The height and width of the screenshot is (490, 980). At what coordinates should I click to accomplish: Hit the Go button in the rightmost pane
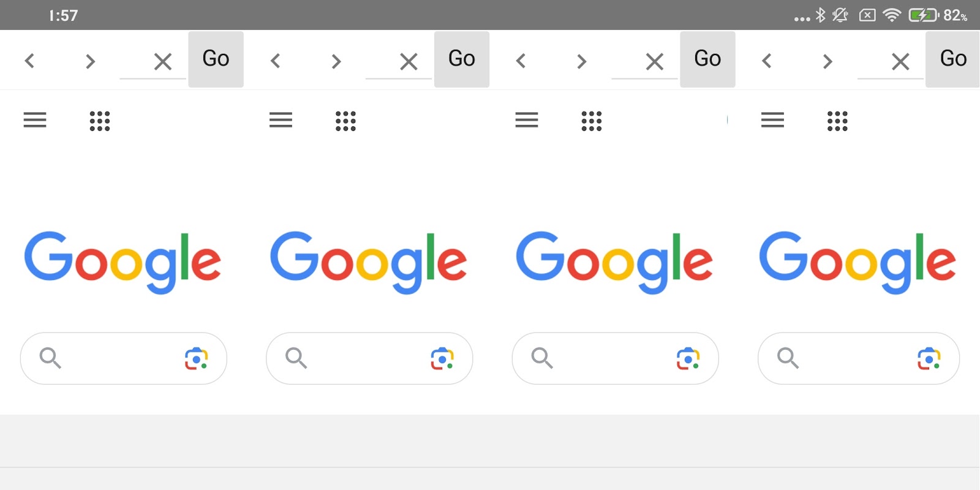pyautogui.click(x=952, y=59)
